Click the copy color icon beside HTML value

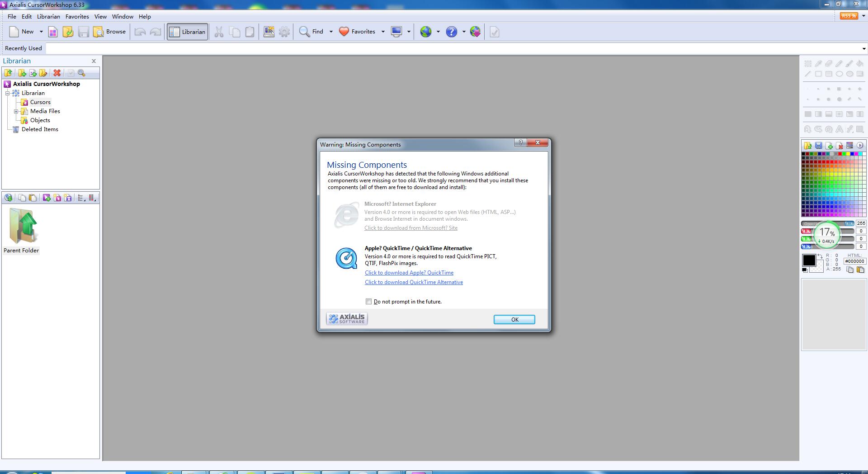coord(850,270)
